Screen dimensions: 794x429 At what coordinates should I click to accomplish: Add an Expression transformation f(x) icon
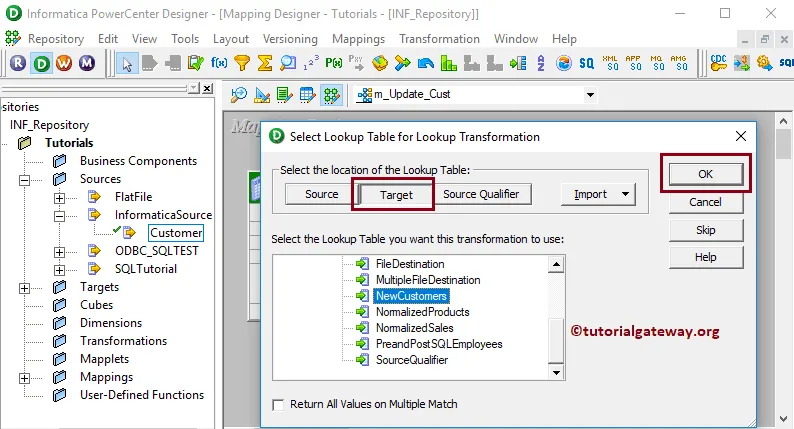[219, 63]
